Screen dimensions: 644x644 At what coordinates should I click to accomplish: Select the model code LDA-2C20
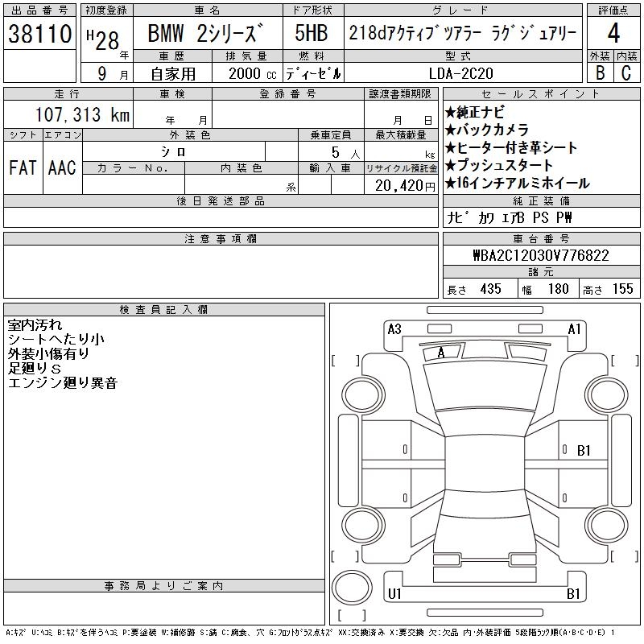[x=460, y=73]
